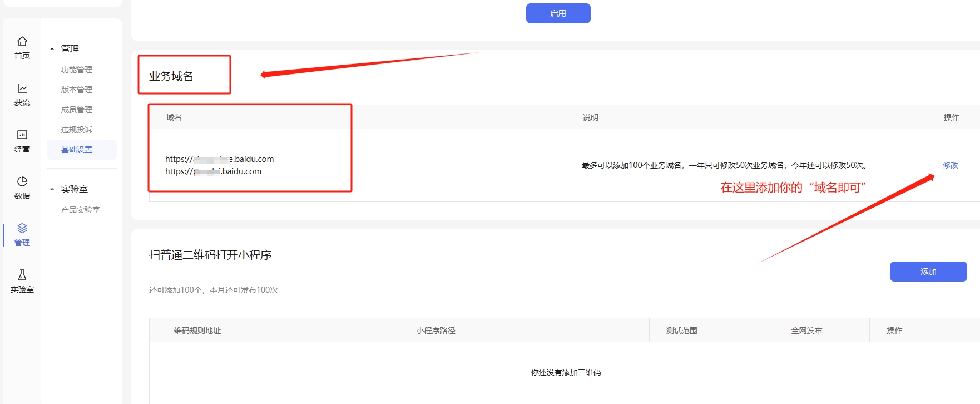Click the 操作 header in QR code table
Screen dimensions: 980x404
tap(894, 331)
